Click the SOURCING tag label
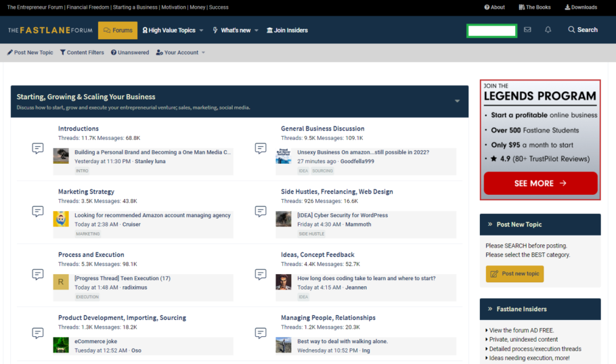Viewport: 616px width, 364px height. coord(322,170)
